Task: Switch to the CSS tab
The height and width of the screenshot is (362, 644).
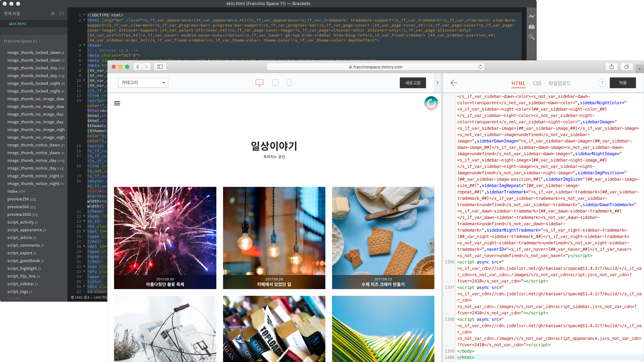Action: click(537, 83)
